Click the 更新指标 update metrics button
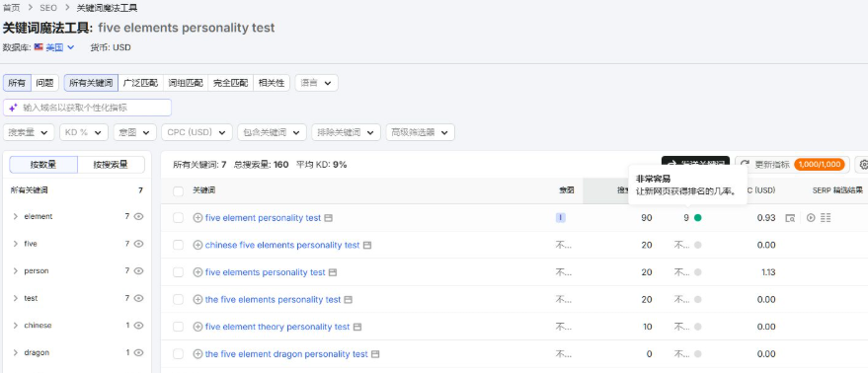The height and width of the screenshot is (373, 868). tap(792, 165)
